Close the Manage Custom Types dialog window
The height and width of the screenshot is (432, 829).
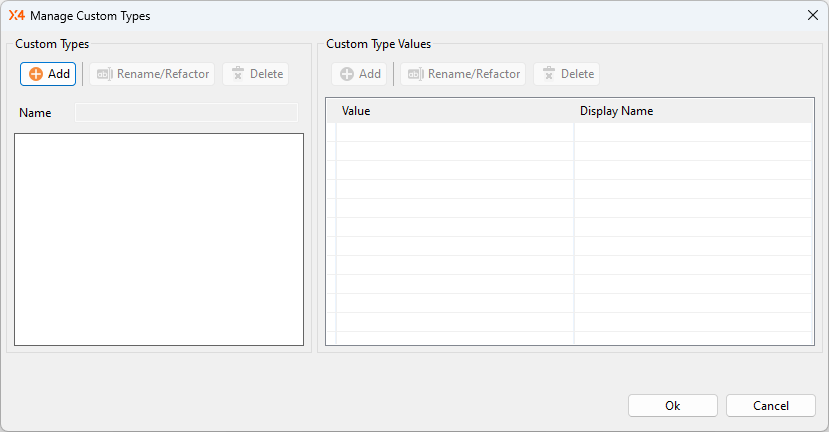[x=812, y=15]
